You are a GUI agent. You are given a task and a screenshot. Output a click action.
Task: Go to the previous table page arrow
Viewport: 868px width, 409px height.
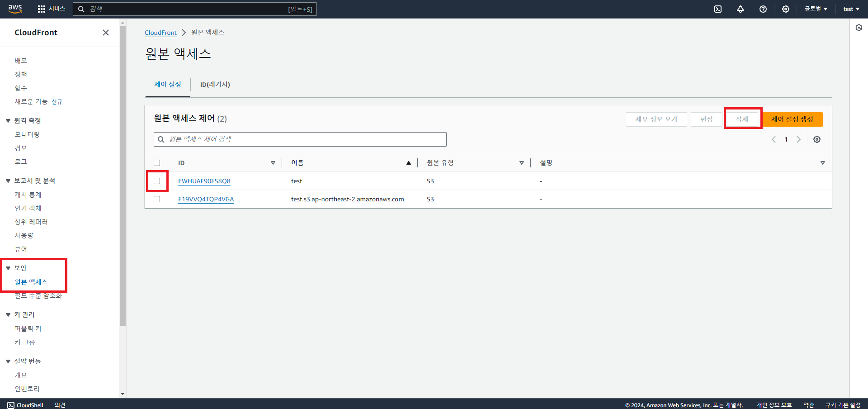coord(774,139)
